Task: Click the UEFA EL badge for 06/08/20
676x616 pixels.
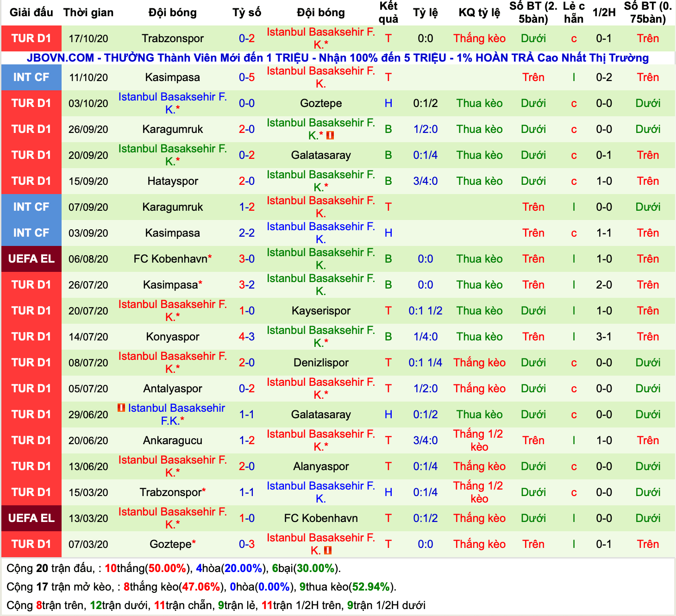Action: 31,259
